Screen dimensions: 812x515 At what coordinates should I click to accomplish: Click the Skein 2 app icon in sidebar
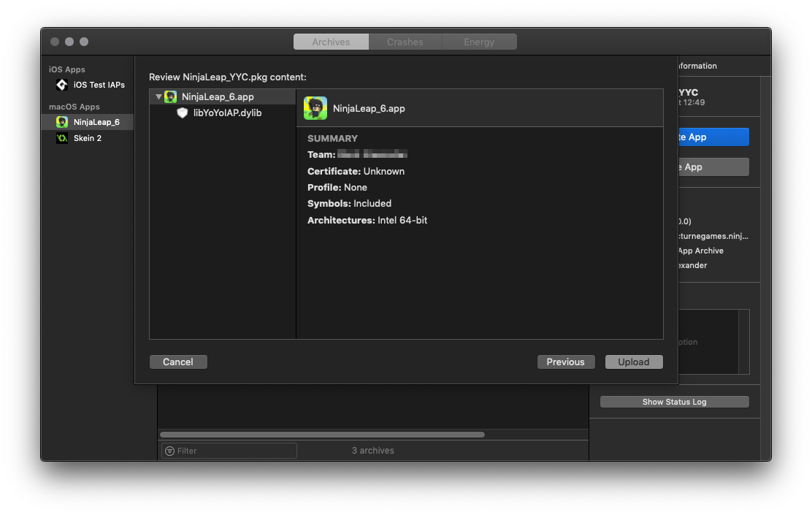tap(61, 138)
